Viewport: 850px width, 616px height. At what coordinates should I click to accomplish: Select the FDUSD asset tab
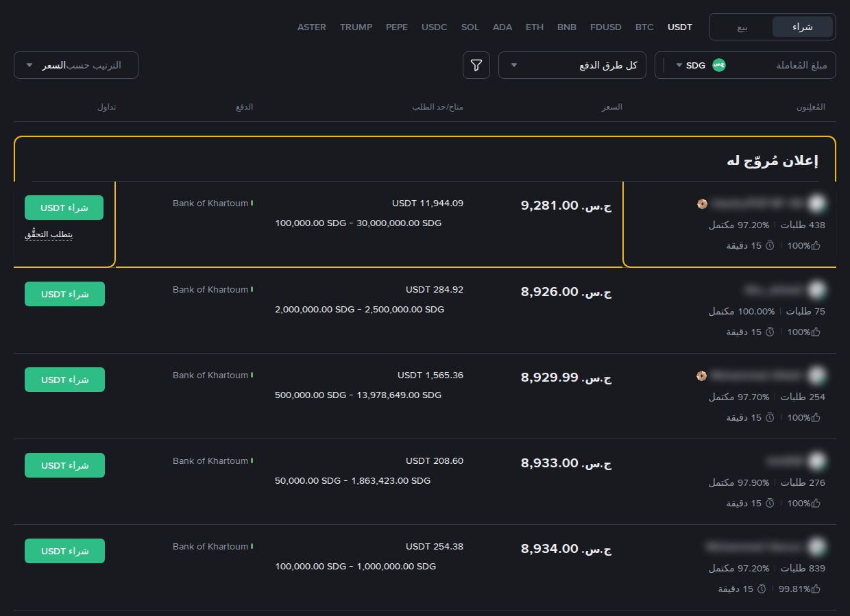click(x=606, y=27)
